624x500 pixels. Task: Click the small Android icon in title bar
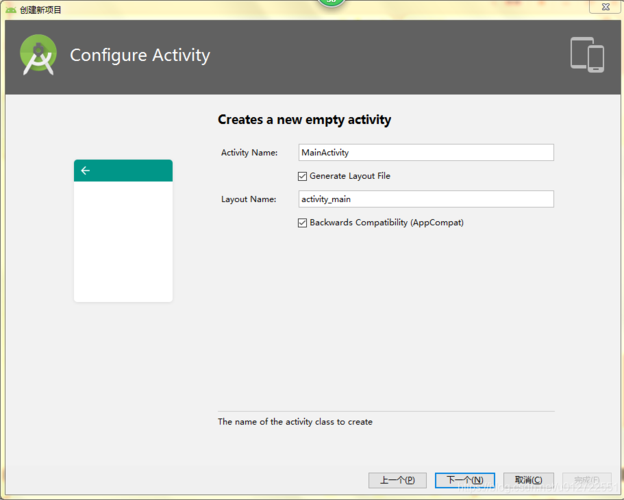(11, 10)
